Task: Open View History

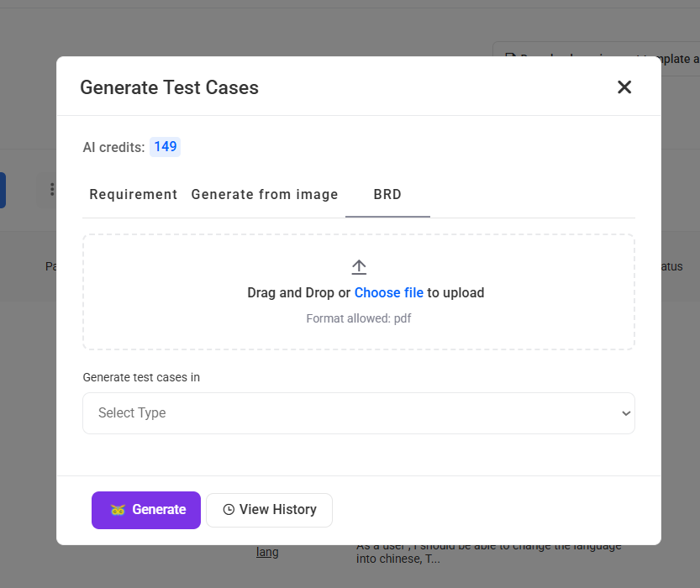Action: pyautogui.click(x=269, y=510)
